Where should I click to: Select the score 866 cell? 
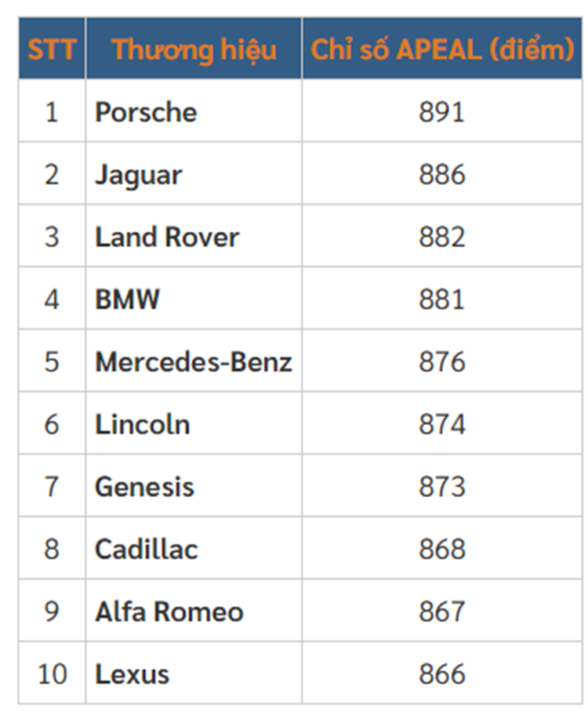[442, 674]
